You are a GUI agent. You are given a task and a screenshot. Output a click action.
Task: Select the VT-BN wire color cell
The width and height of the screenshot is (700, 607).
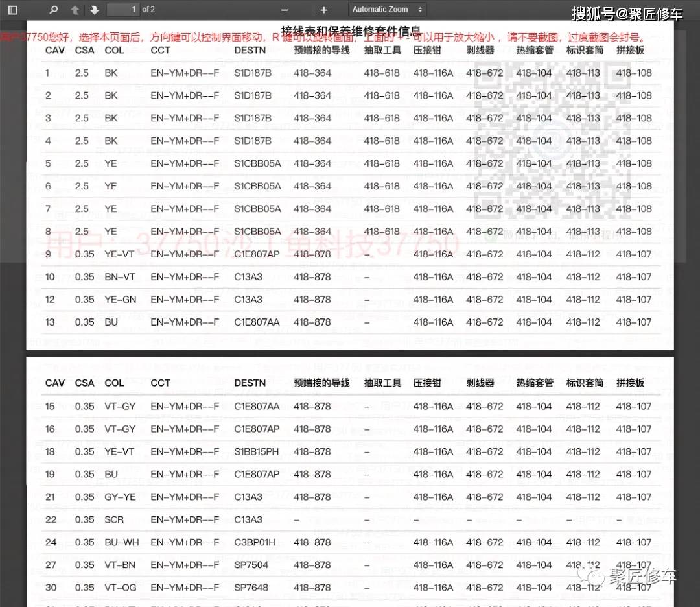click(x=120, y=565)
